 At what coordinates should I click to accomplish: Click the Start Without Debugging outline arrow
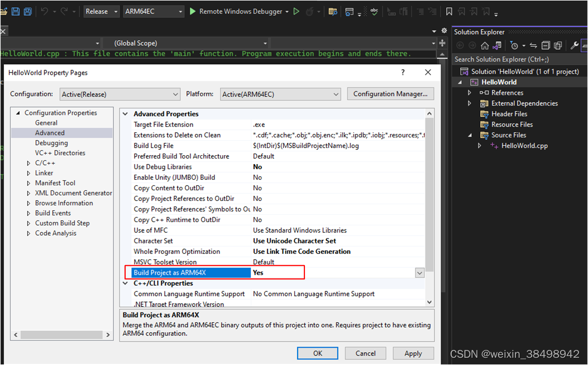(x=297, y=11)
